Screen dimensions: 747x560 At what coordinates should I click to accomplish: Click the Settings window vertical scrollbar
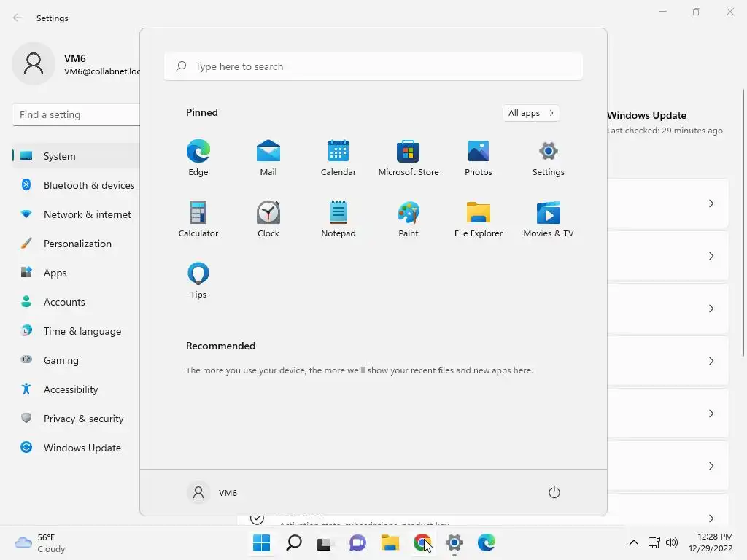click(743, 222)
